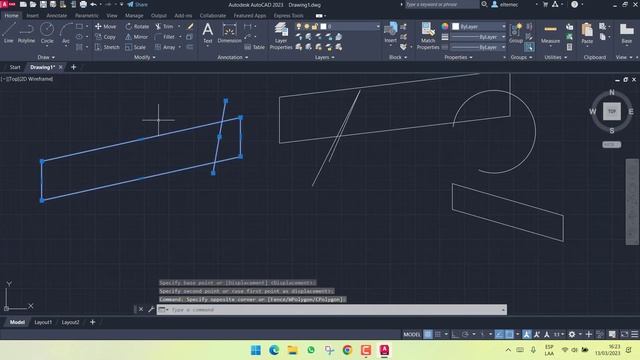
Task: Click the Fillet tool
Action: click(x=165, y=37)
